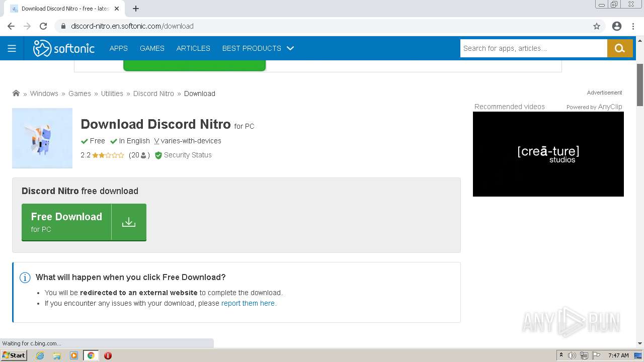Click the orange search magnifier button
644x362 pixels.
(x=620, y=48)
